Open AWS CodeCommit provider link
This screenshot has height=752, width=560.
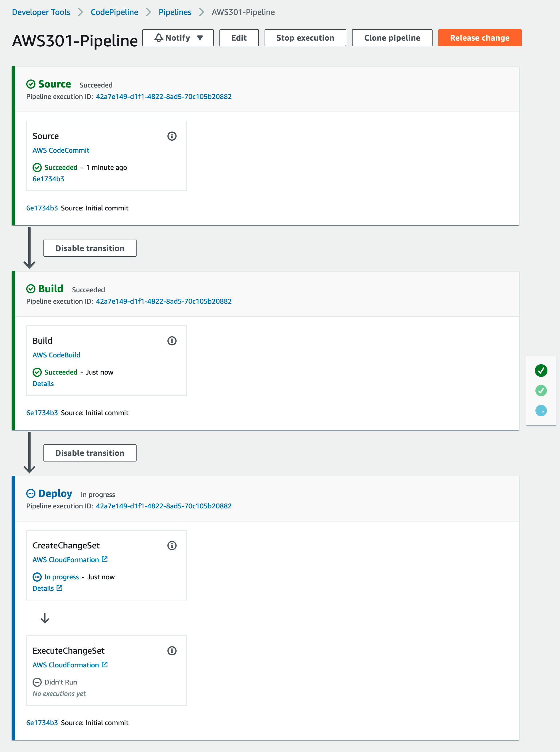tap(61, 150)
